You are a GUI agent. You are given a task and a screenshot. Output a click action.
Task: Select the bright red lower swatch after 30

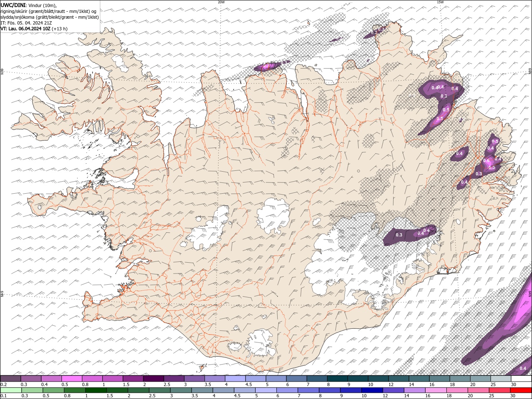(x=521, y=390)
